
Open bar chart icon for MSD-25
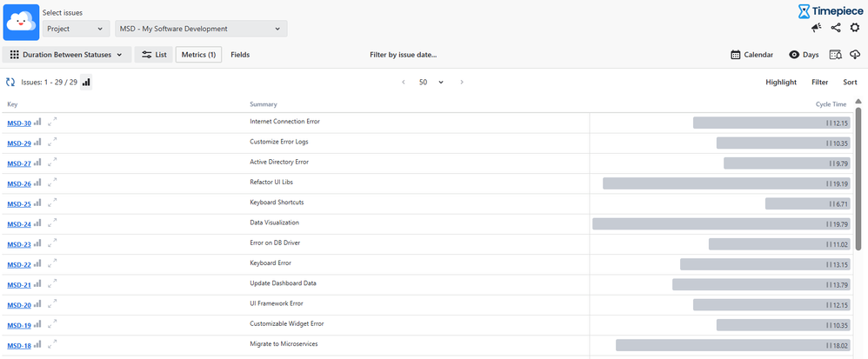(37, 203)
